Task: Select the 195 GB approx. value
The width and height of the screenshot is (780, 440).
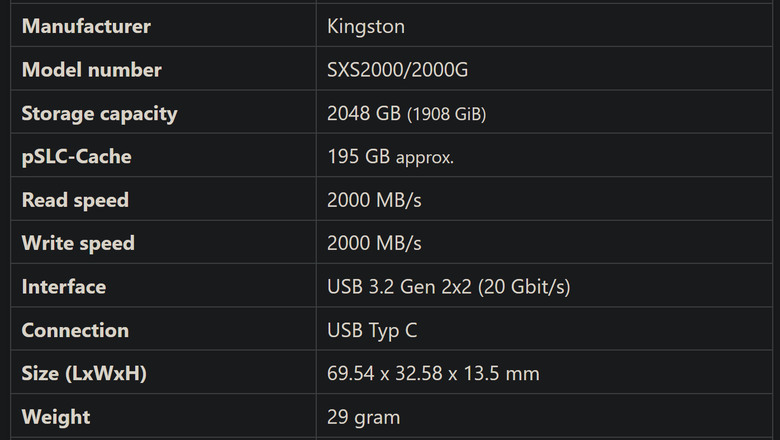Action: 390,157
